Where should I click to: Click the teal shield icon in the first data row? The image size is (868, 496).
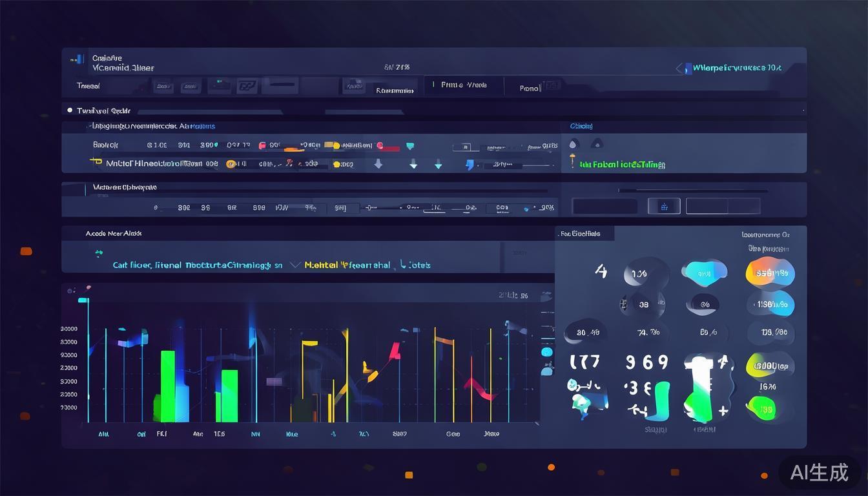point(409,146)
